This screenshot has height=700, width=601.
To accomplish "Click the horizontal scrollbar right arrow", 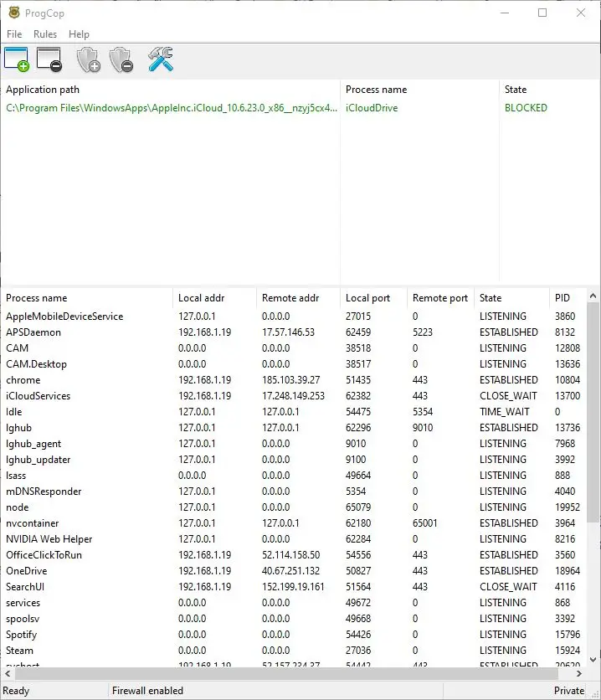I will click(579, 674).
